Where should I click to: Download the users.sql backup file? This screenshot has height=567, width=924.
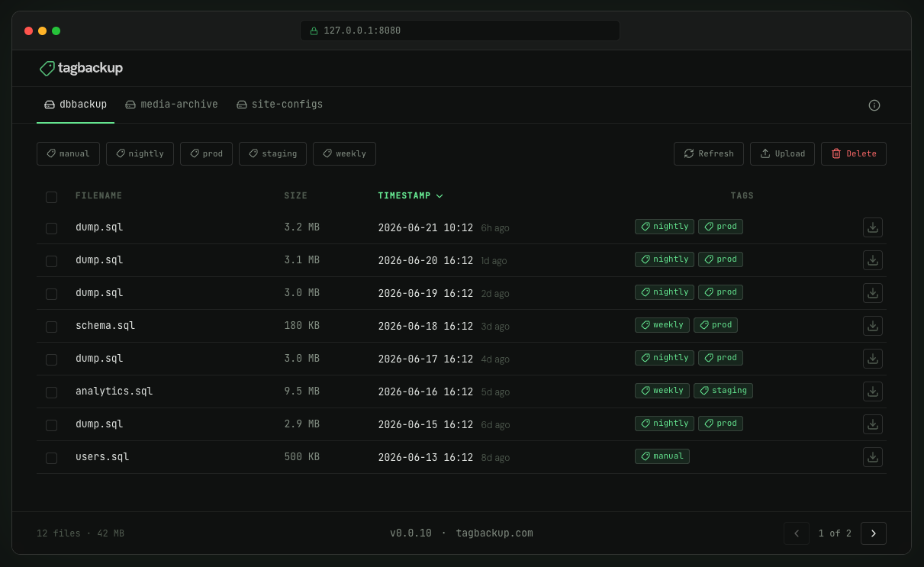pos(873,457)
